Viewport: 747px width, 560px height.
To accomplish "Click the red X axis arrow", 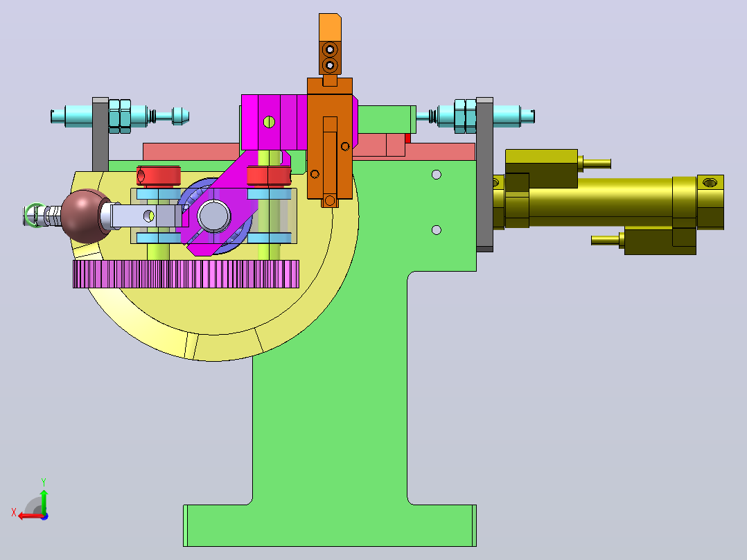I will click(x=30, y=516).
